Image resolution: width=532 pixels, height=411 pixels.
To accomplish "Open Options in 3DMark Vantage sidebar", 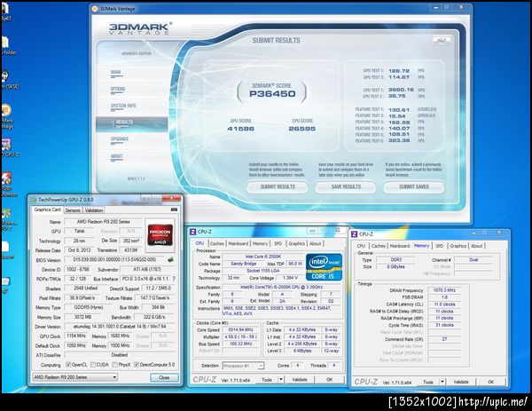I will coord(118,90).
